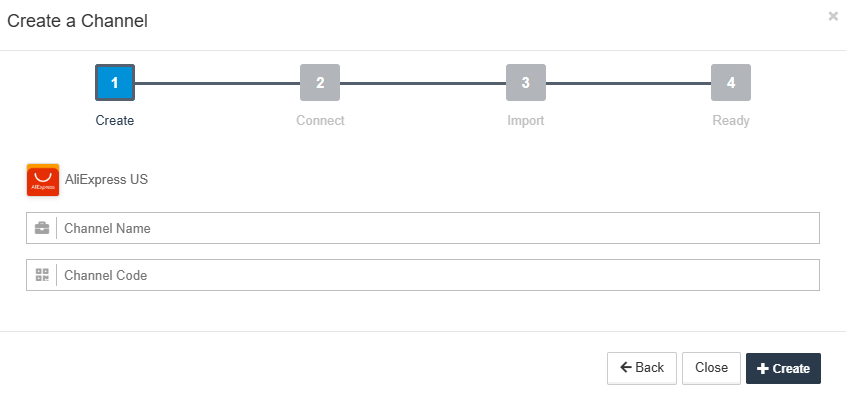Viewport: 846px width, 394px height.
Task: Click the AliExpress US logo icon
Action: click(43, 180)
